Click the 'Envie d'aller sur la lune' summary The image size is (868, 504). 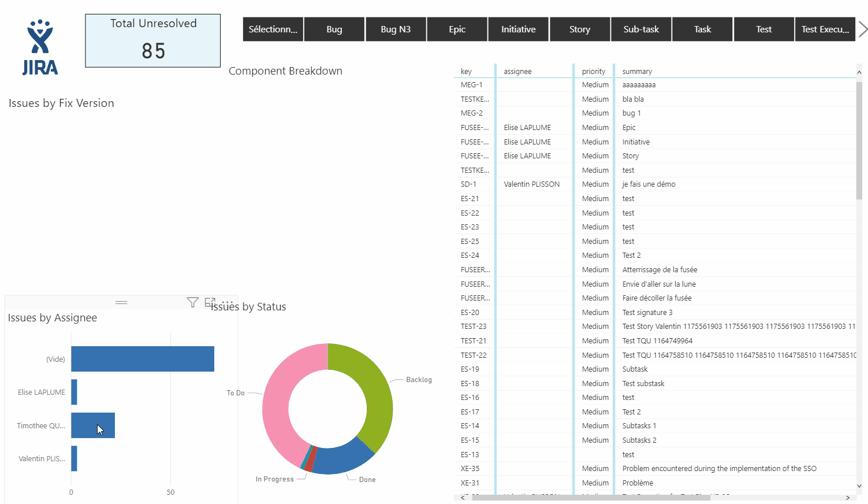pyautogui.click(x=659, y=284)
